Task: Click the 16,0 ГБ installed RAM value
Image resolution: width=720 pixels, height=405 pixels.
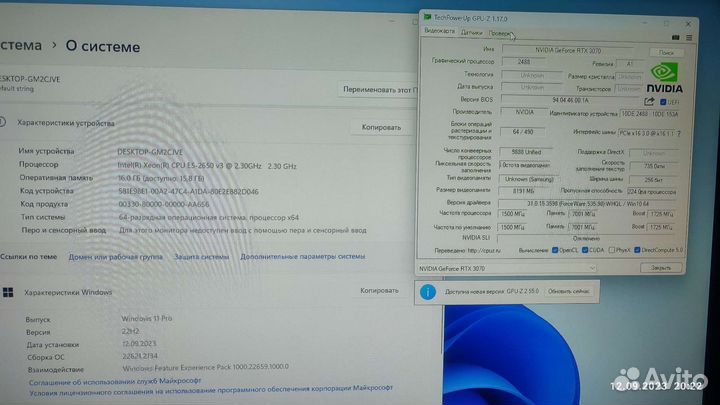Action: pos(161,179)
